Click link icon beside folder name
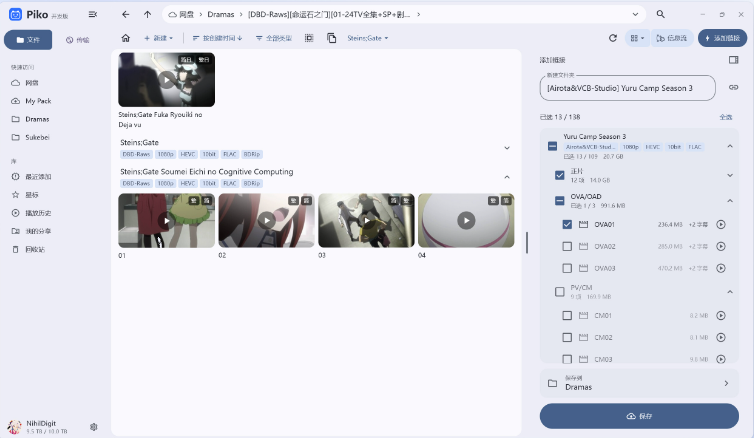Viewport: 754px width, 438px height. click(733, 88)
